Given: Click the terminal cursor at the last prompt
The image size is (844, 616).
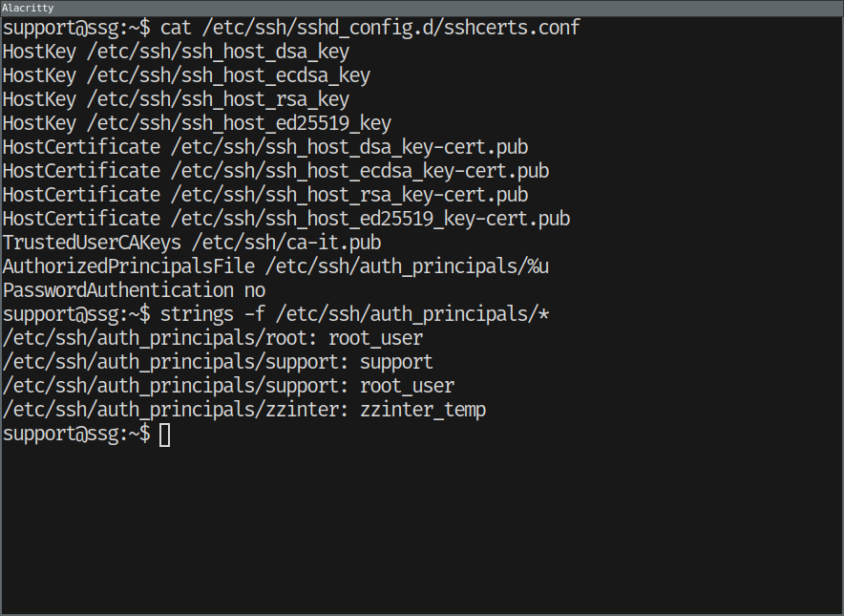Looking at the screenshot, I should click(164, 435).
